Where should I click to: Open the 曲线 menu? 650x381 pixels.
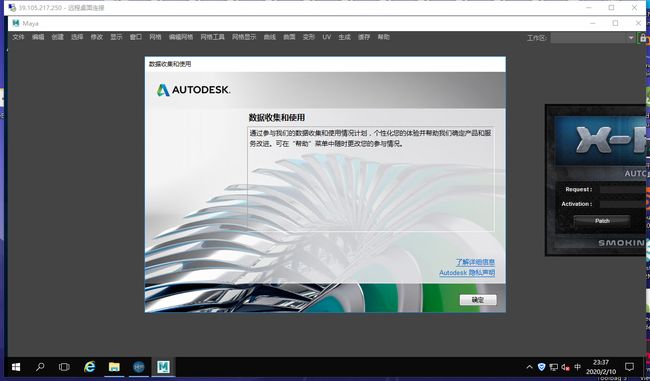point(269,37)
